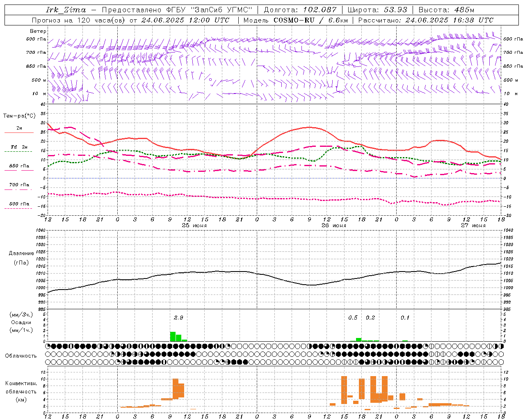Click the '27 июня' date label
The height and width of the screenshot is (420, 525).
point(473,226)
